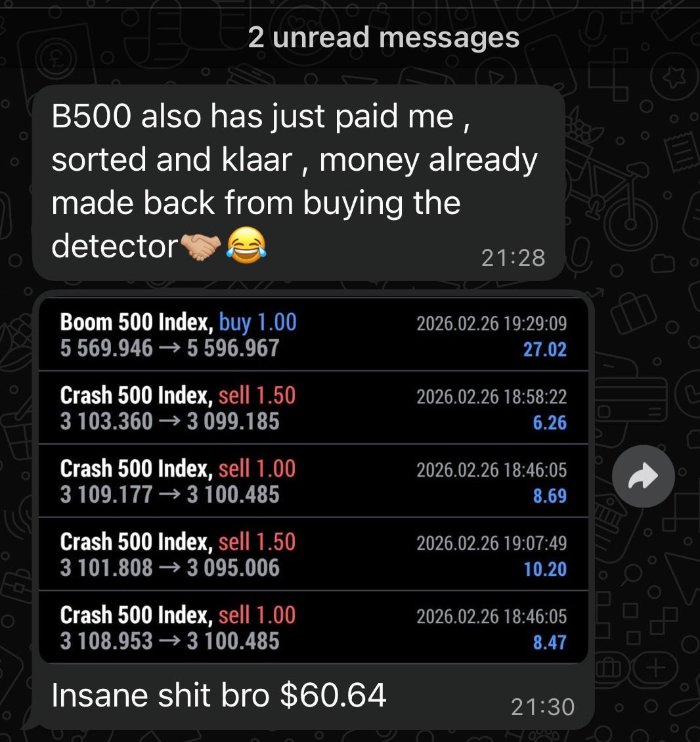Select the Crash 500 sell row with 8.69 profit
Screen dimensions: 700x742
[x=313, y=481]
